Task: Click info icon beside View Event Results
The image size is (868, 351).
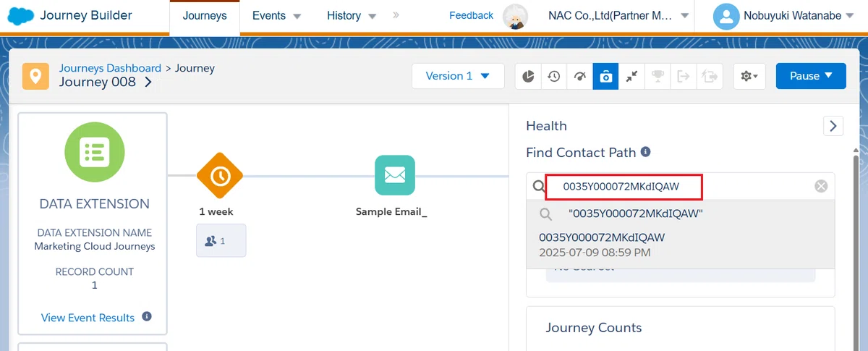Action: (x=147, y=316)
